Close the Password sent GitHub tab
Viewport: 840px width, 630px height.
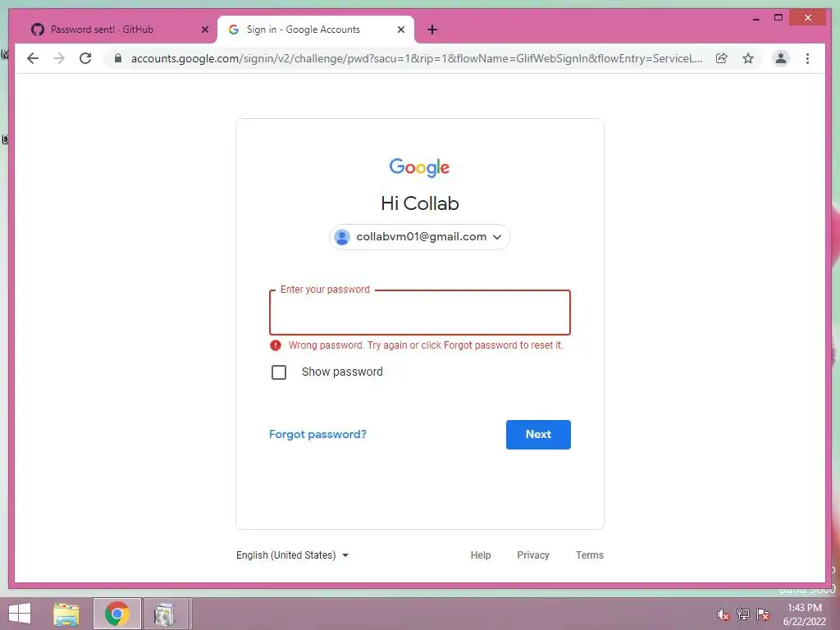coord(204,30)
